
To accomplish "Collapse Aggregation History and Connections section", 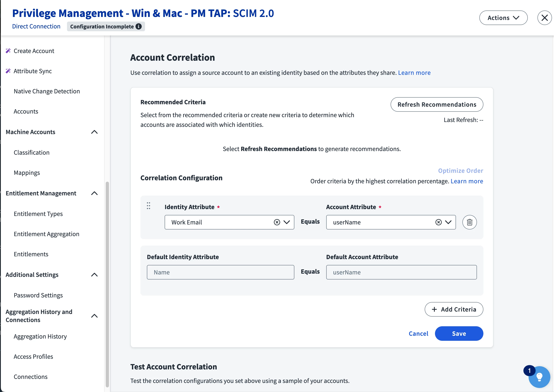I will tap(94, 316).
